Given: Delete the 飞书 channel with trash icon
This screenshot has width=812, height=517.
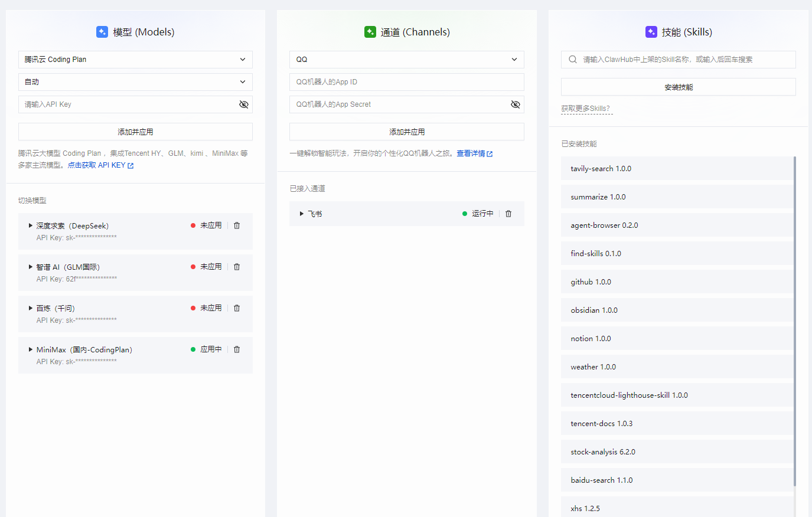Looking at the screenshot, I should [508, 214].
